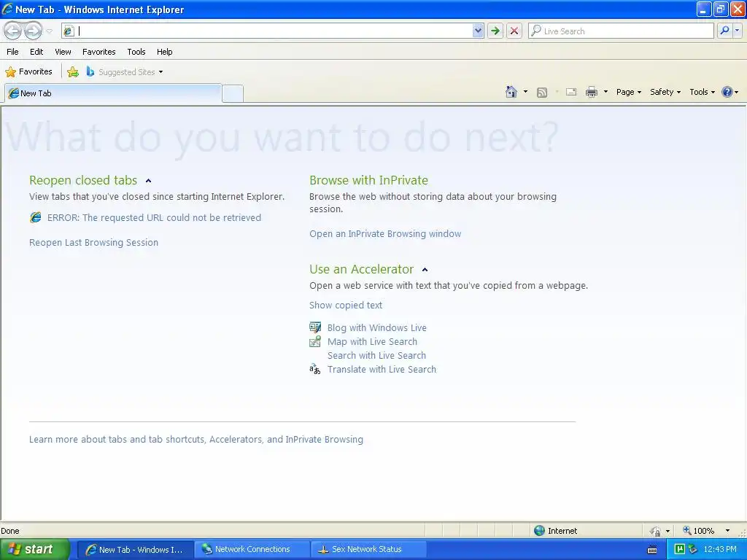Click Search with Live Search link

[376, 355]
